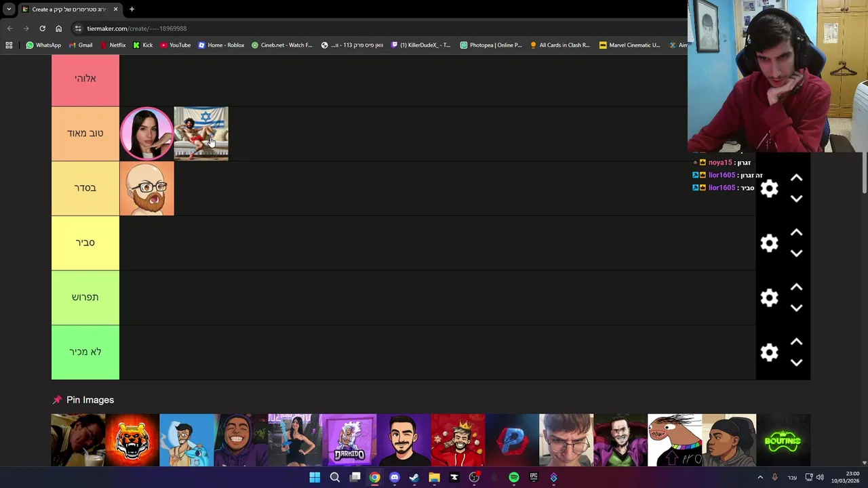The image size is (868, 488).
Task: Open Windows taskbar search
Action: coord(334,477)
